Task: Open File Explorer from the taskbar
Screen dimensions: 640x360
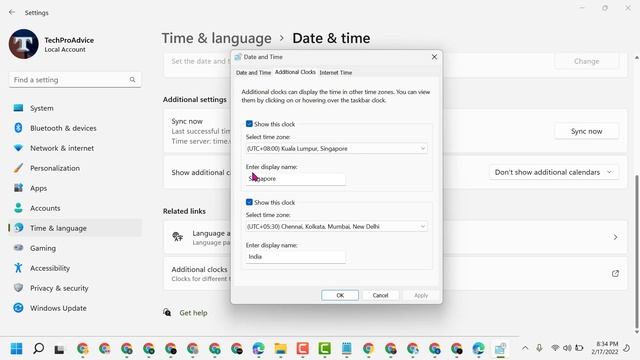Action: click(280, 349)
